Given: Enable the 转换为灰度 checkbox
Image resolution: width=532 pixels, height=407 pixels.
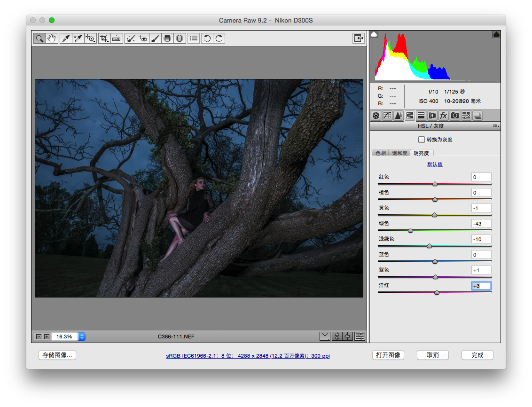Looking at the screenshot, I should 422,140.
